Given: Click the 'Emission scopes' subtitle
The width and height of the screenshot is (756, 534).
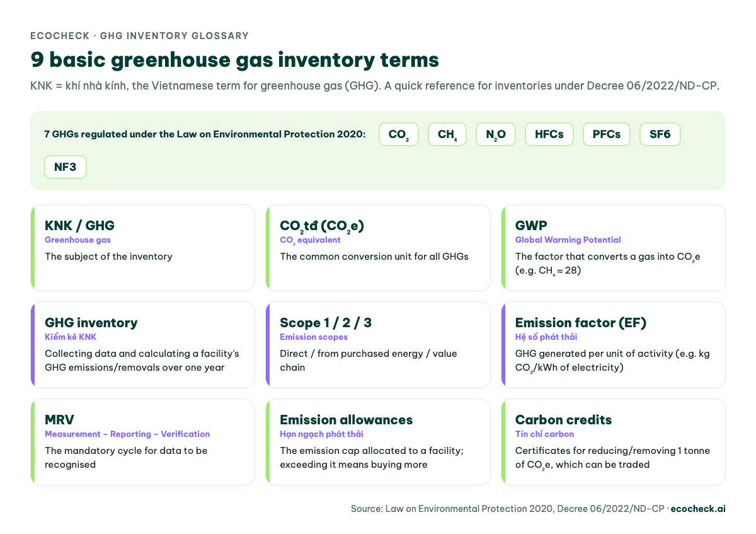Looking at the screenshot, I should [314, 337].
